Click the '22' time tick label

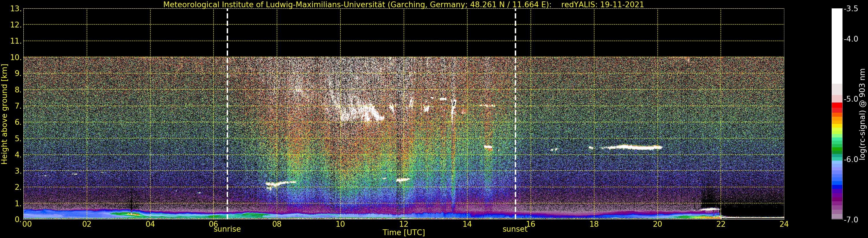721,224
